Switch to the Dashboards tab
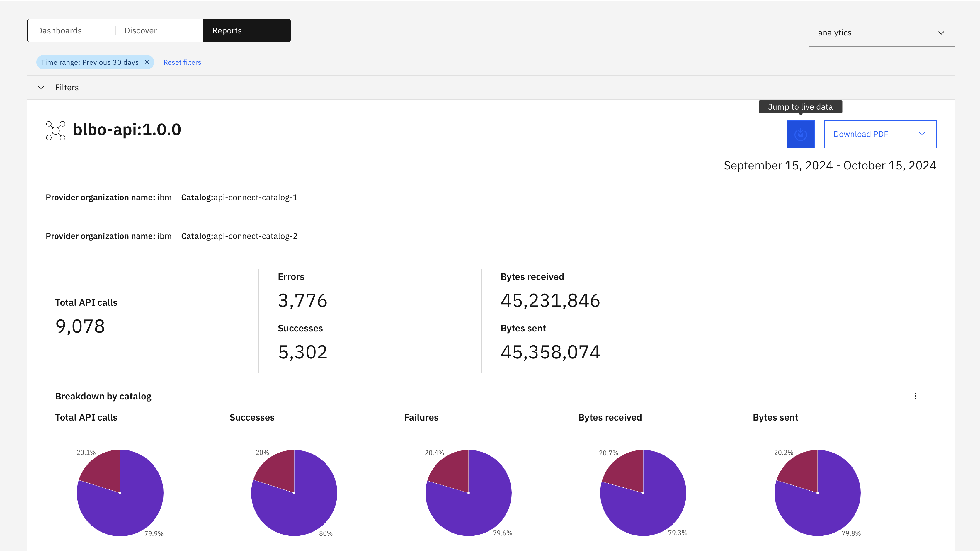 pos(71,30)
